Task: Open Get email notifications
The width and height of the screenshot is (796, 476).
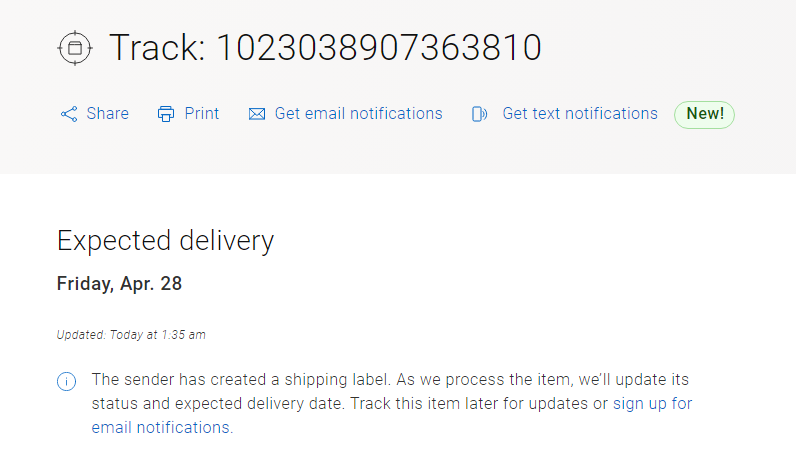Action: [358, 114]
